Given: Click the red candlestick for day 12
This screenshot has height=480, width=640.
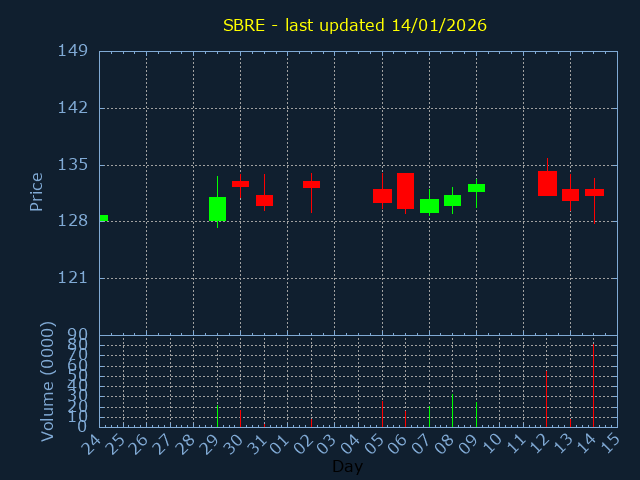Looking at the screenshot, I should (547, 183).
